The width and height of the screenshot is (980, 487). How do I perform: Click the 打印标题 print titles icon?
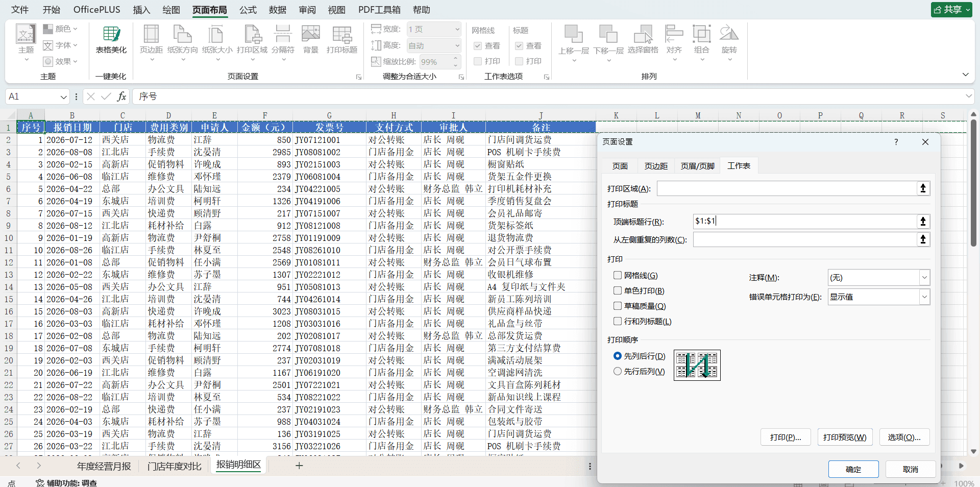point(341,34)
